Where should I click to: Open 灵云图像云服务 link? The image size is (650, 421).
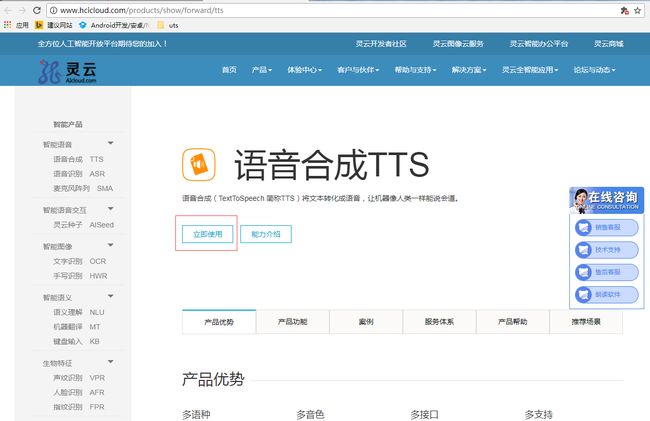(458, 44)
